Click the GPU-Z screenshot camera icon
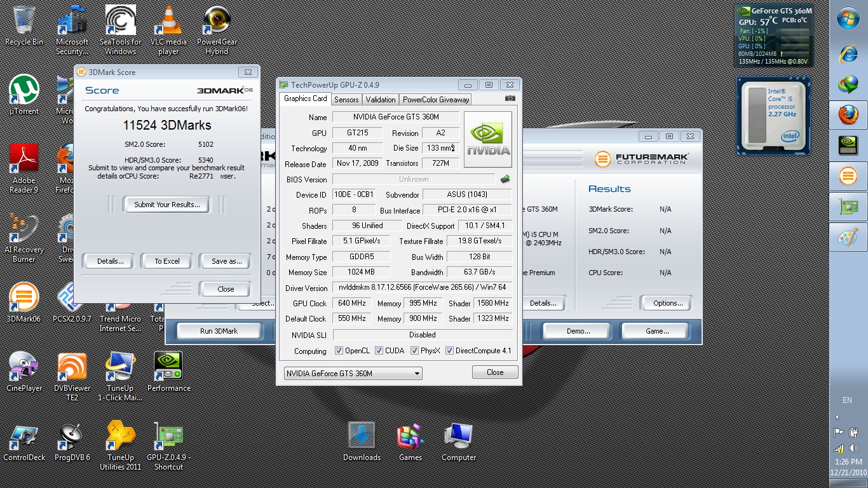The height and width of the screenshot is (488, 868). 510,98
